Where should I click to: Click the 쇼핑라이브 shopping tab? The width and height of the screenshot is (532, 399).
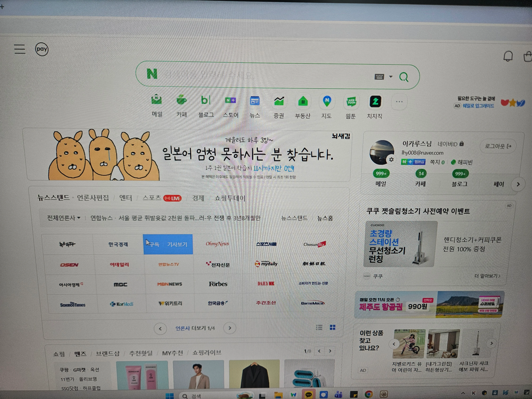207,353
